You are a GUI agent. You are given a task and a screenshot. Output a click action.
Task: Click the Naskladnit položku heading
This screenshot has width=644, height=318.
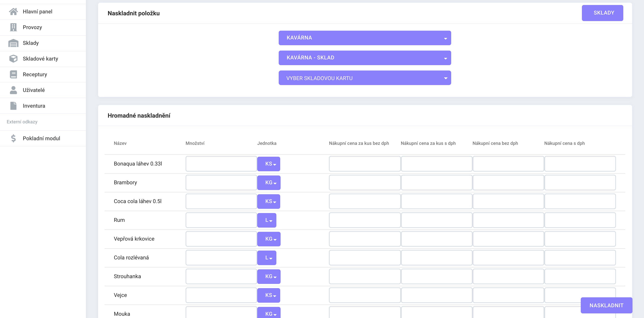click(x=134, y=13)
